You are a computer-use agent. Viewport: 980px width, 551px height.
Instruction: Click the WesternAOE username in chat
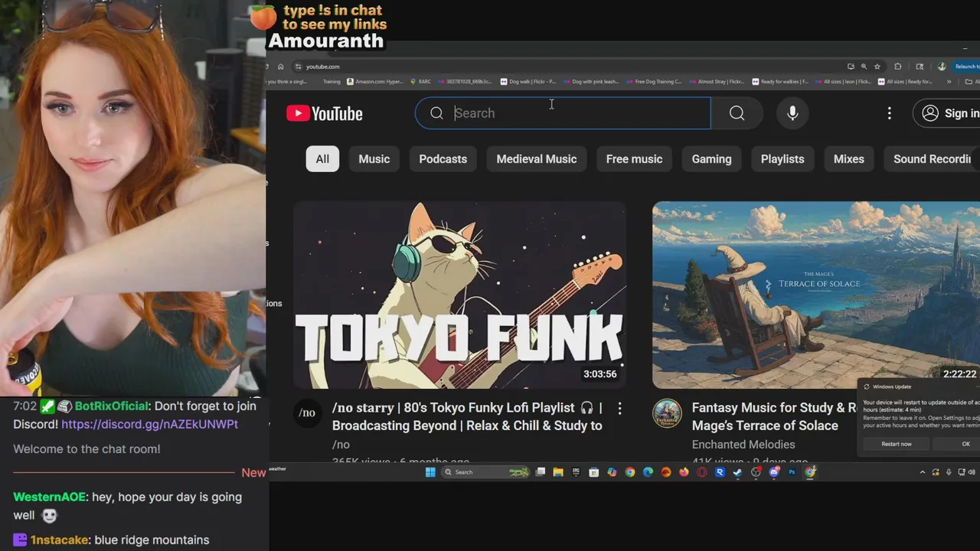click(x=50, y=497)
